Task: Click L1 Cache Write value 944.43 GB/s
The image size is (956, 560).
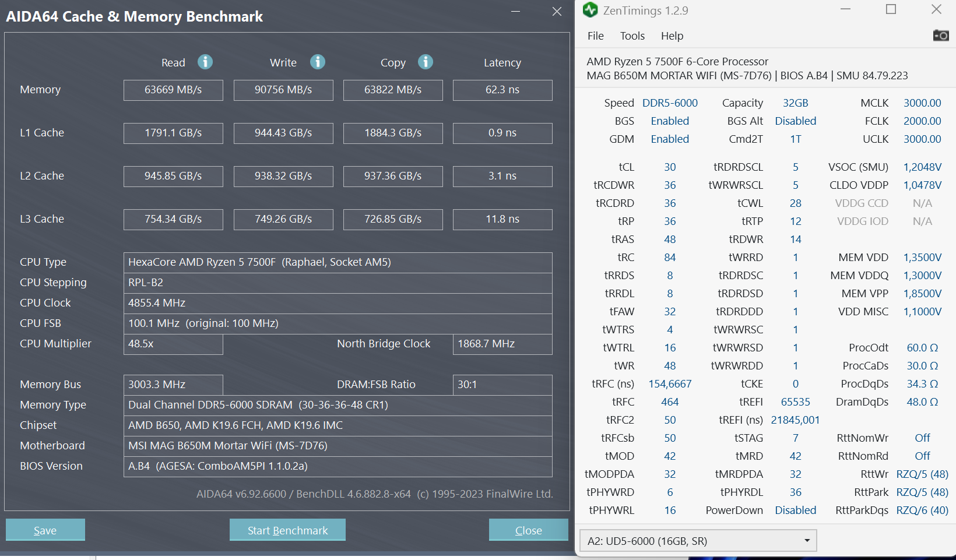Action: pos(283,133)
